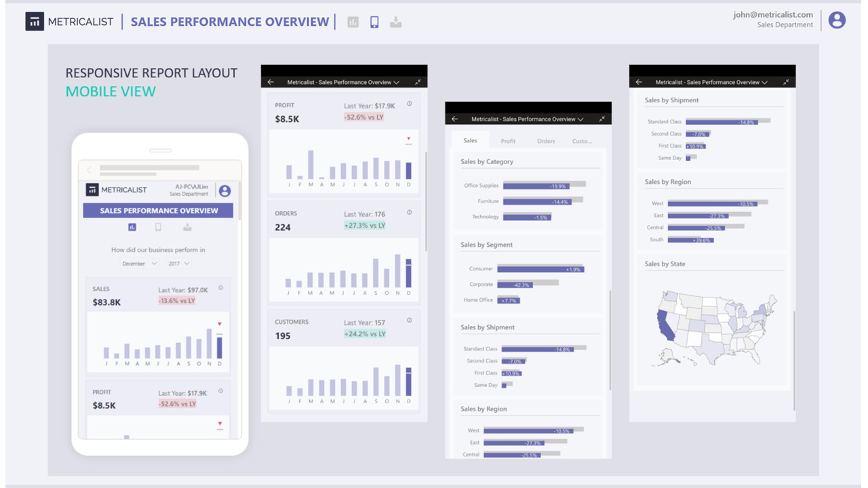Toggle the red filter marker on the PROFIT chart
Viewport: 868px width, 488px height.
pyautogui.click(x=408, y=138)
